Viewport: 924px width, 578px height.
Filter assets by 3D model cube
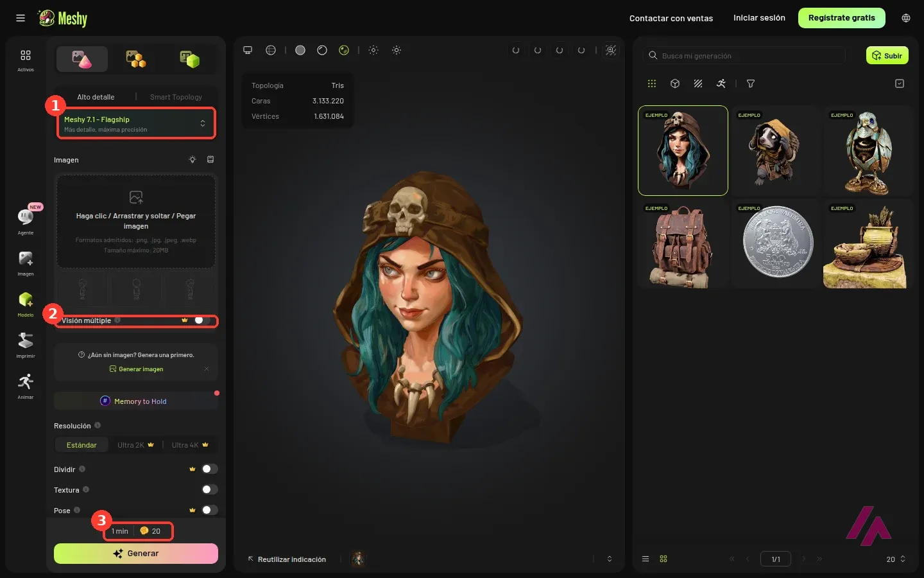(675, 83)
